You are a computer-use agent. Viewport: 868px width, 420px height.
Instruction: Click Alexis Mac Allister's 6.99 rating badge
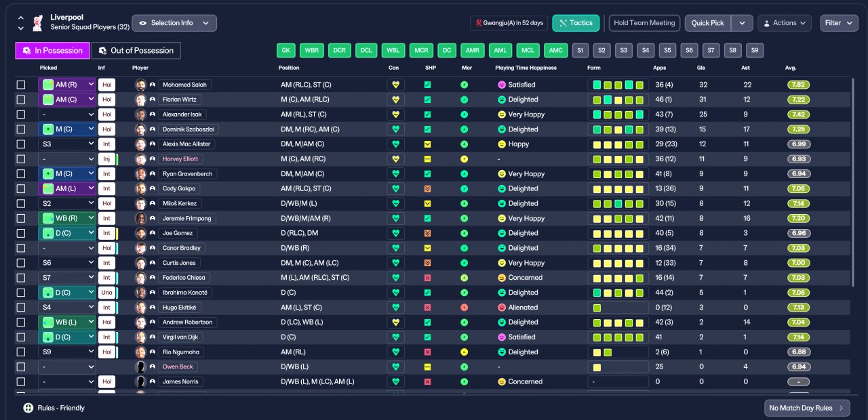point(799,144)
